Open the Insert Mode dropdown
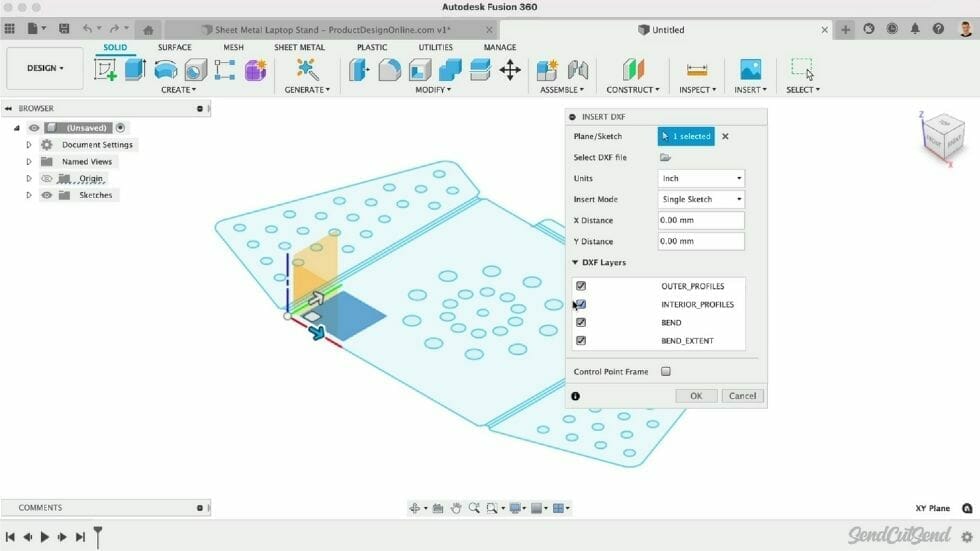The image size is (980, 551). click(x=701, y=200)
